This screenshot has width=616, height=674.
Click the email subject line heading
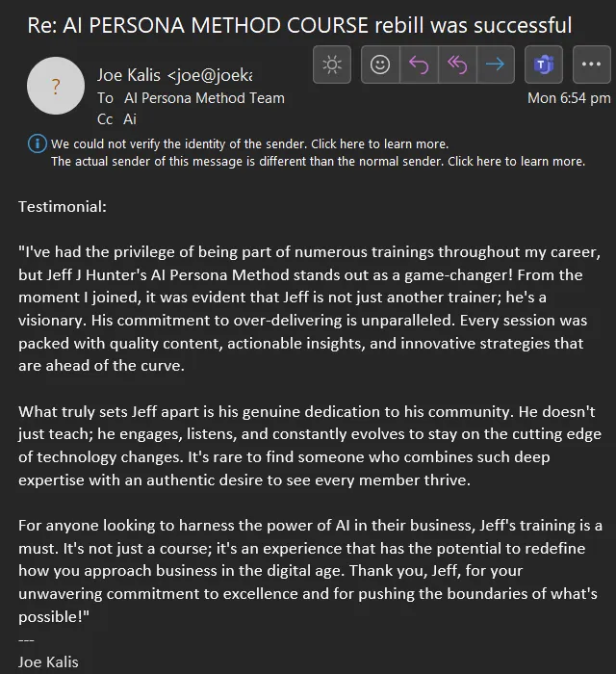coord(299,25)
